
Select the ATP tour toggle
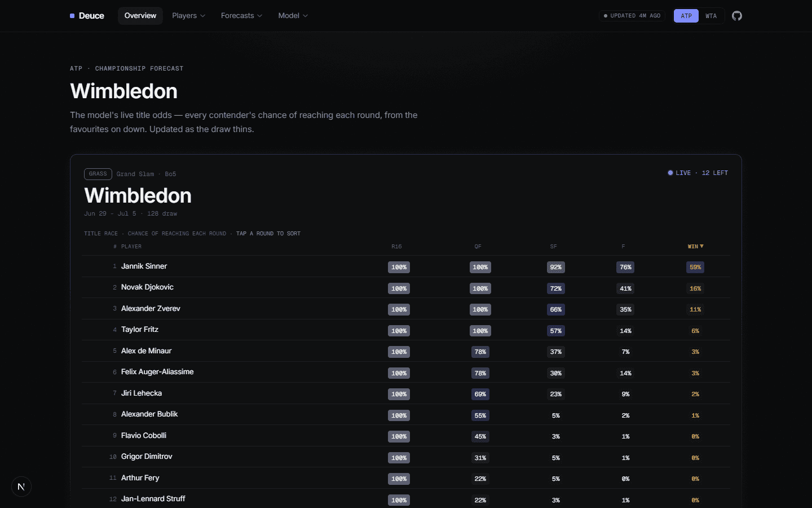pyautogui.click(x=686, y=16)
